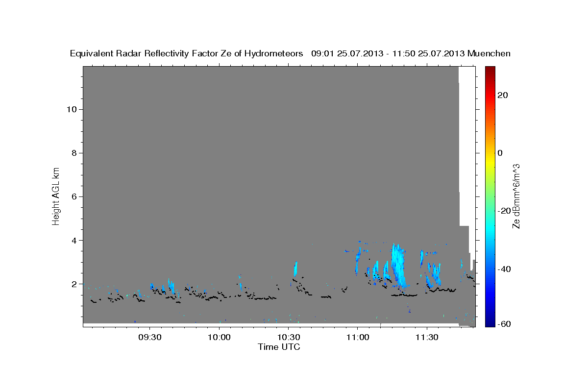Click the date range text '09:01 25.07.2013 - 11:50 25.07.2013 Muenchen'
The height and width of the screenshot is (392, 588).
pyautogui.click(x=411, y=54)
